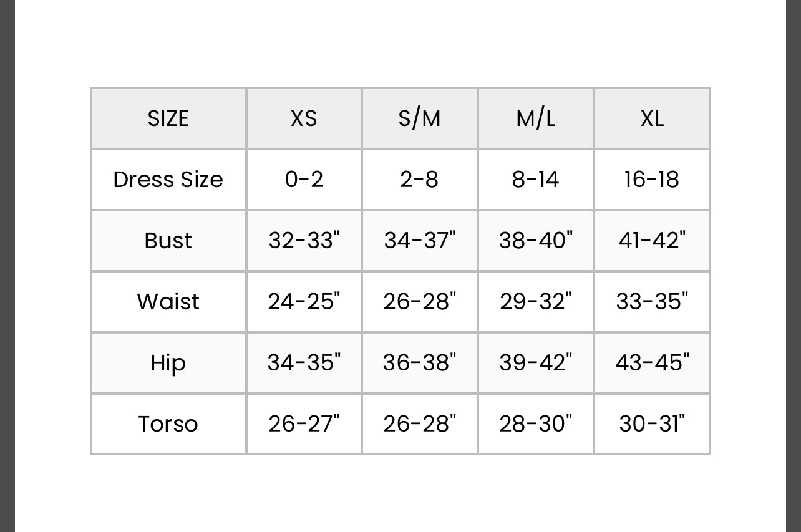This screenshot has height=532, width=801.
Task: Select the 29-32" waist measurement
Action: (x=535, y=302)
